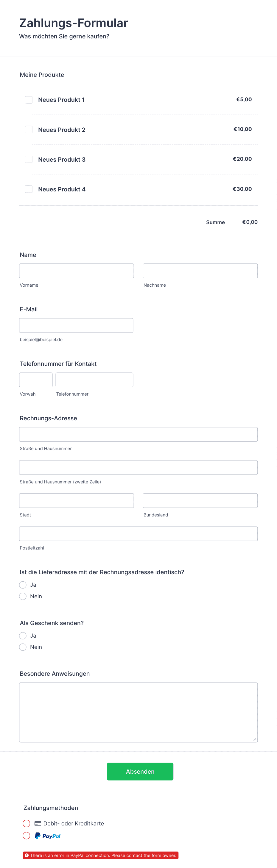This screenshot has height=868, width=277.
Task: Check the Neues Produkt 3 checkbox
Action: point(29,159)
